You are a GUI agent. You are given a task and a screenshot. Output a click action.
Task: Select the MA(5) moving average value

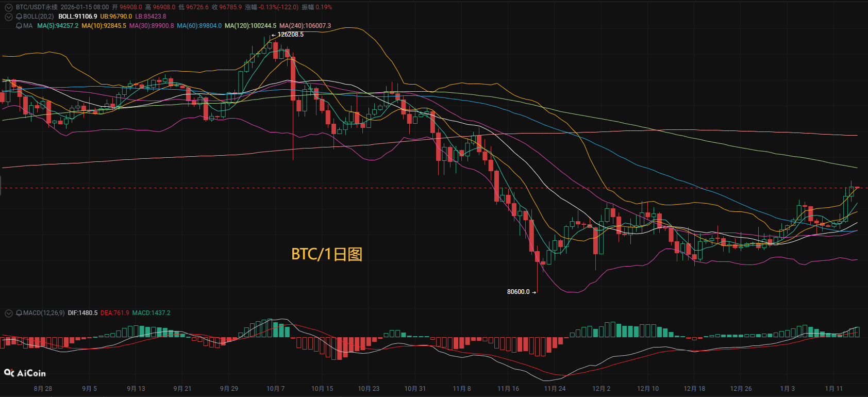(x=58, y=26)
